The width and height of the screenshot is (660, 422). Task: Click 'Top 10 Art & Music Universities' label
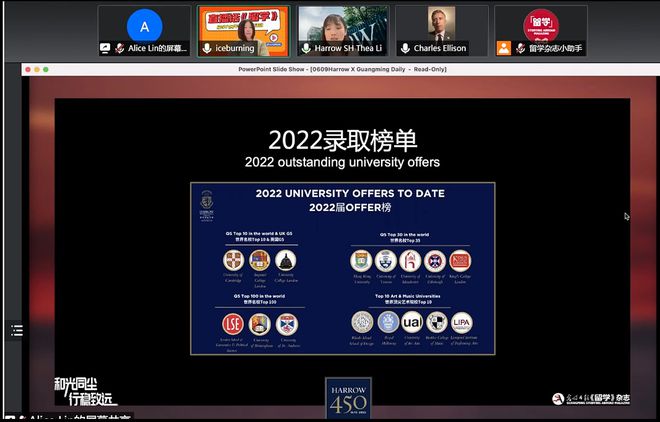click(407, 296)
